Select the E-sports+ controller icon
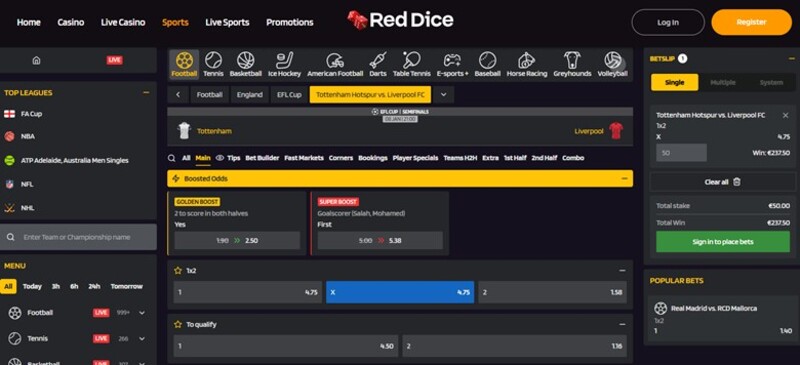This screenshot has height=365, width=800. tap(452, 61)
